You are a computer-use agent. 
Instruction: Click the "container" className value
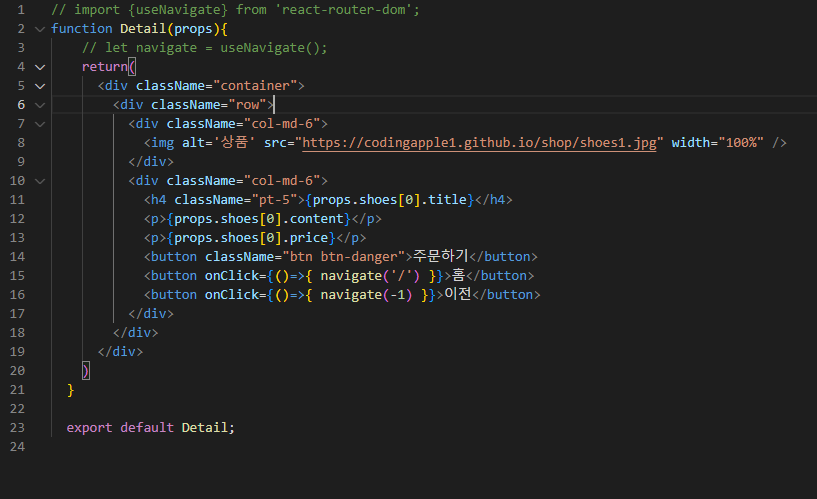coord(255,85)
